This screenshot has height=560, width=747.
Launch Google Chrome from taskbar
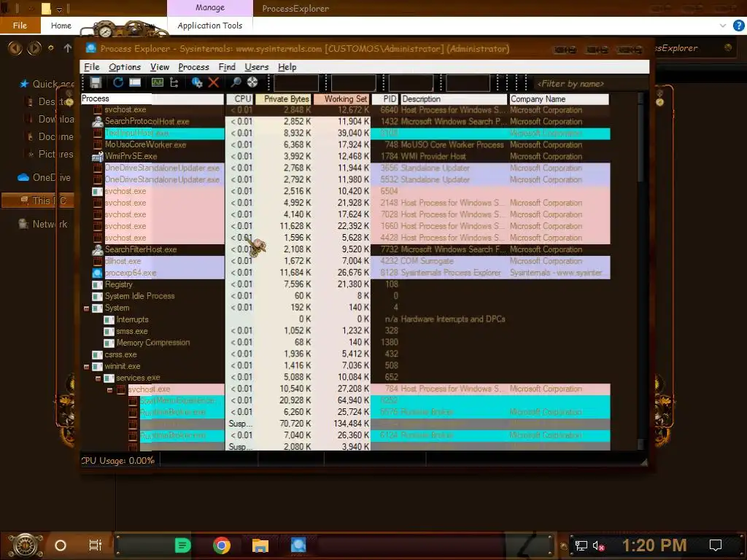pyautogui.click(x=222, y=545)
